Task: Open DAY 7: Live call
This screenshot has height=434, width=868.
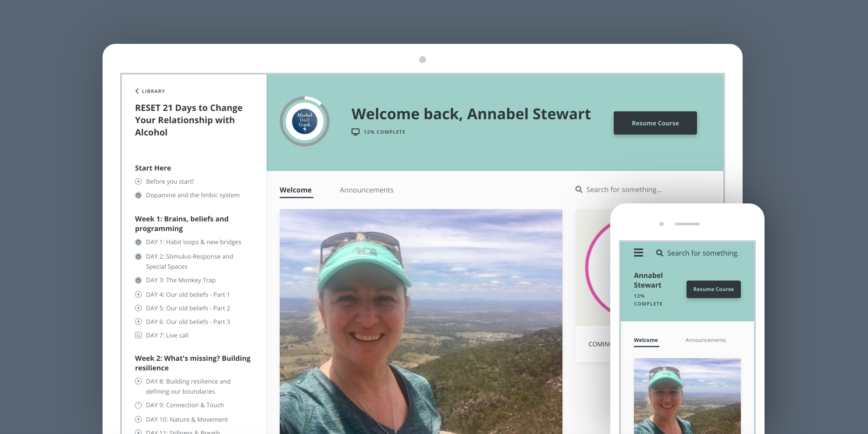Action: pos(167,335)
